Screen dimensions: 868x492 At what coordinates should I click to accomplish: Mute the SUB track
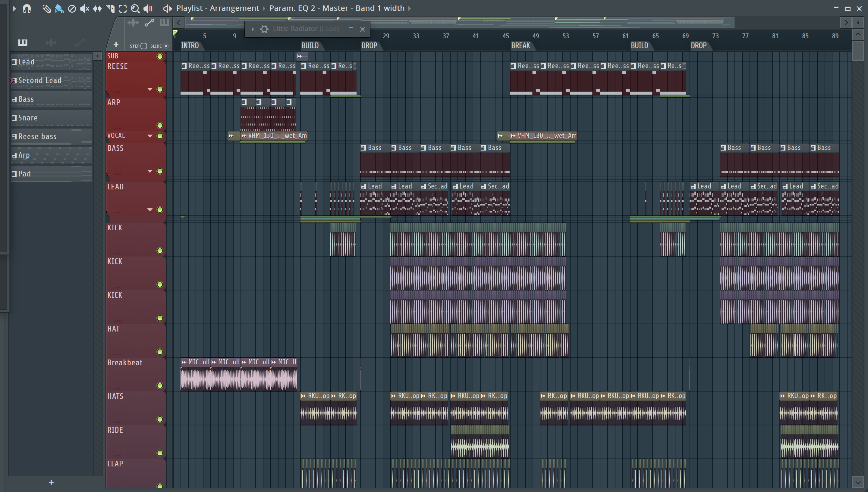(160, 56)
